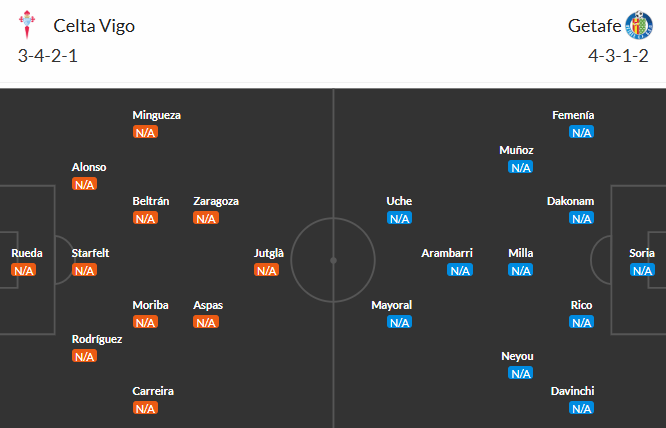The image size is (666, 428).
Task: Click the N/A rating under Starfelt
Action: [x=84, y=270]
